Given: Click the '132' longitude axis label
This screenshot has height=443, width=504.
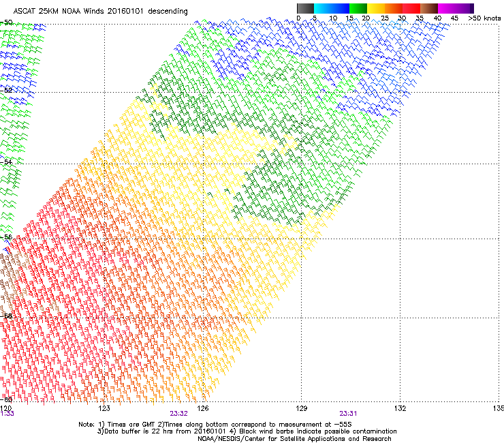Looking at the screenshot, I should coord(400,408).
